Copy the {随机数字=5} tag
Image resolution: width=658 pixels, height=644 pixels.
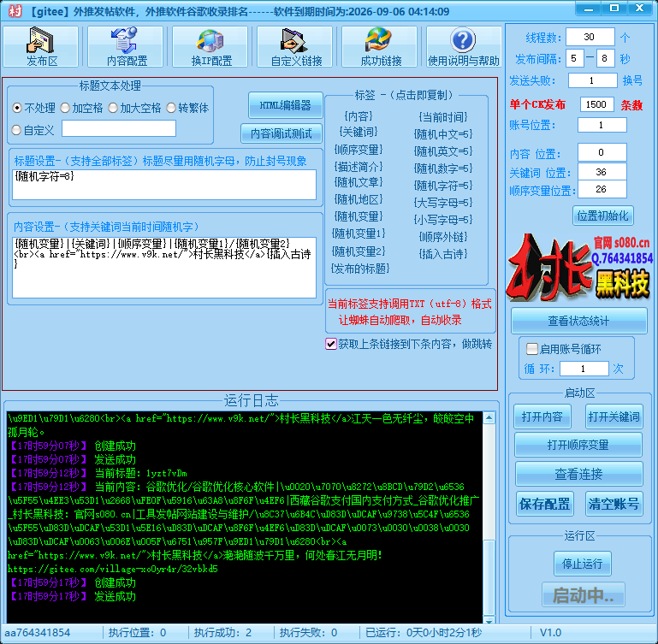[443, 168]
